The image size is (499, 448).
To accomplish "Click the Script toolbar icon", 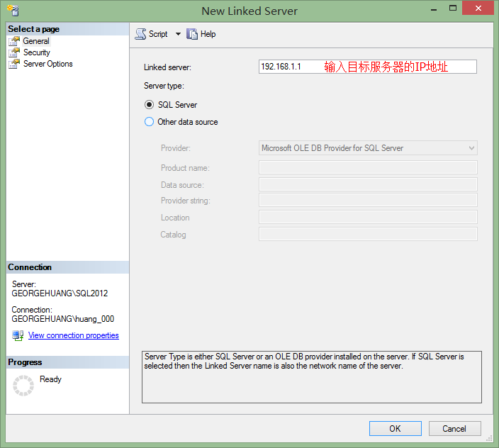I will click(x=140, y=34).
